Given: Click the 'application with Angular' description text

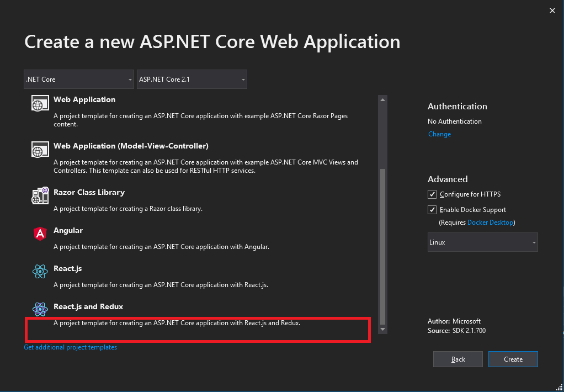Looking at the screenshot, I should point(162,247).
